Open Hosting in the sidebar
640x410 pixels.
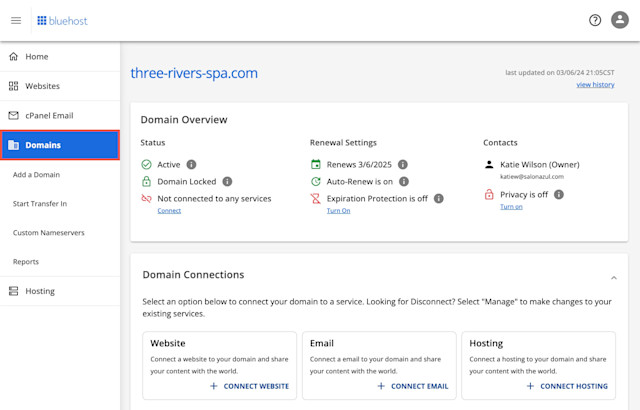[x=60, y=291]
